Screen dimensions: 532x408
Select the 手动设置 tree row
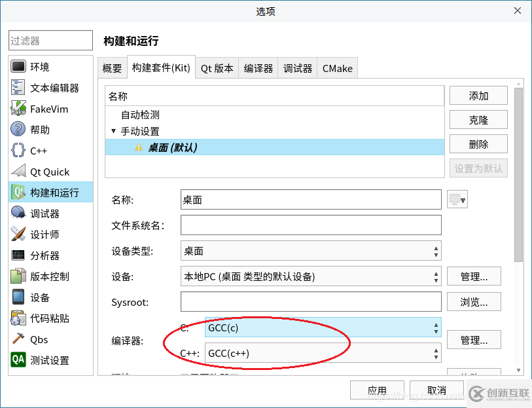tap(274, 131)
